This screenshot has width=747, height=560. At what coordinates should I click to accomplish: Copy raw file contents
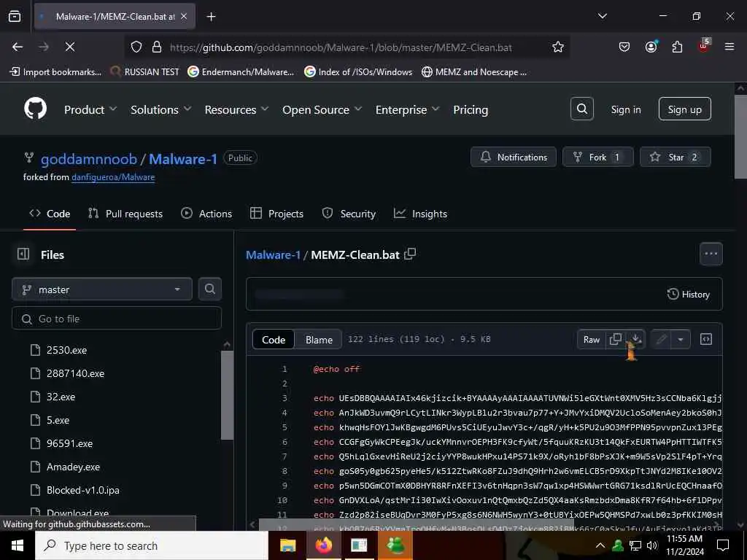[x=616, y=339]
